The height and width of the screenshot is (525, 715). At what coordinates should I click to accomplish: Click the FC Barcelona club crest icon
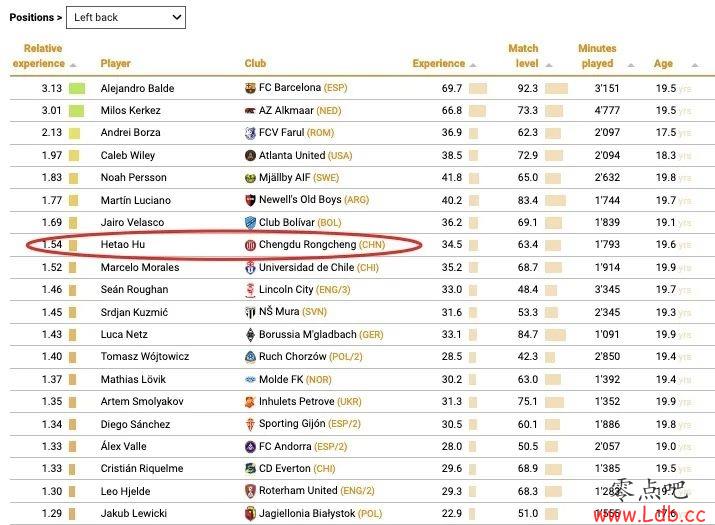[250, 88]
